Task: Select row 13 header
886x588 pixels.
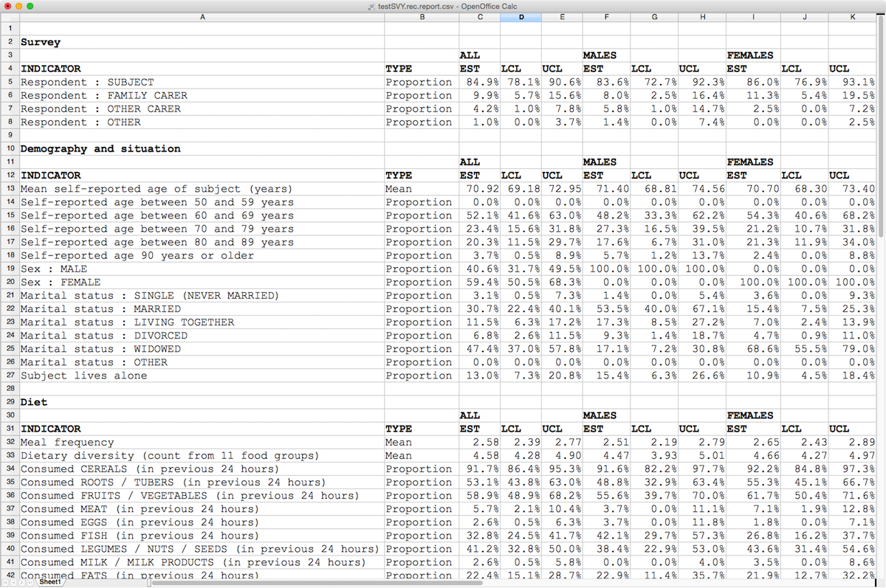Action: pos(10,188)
